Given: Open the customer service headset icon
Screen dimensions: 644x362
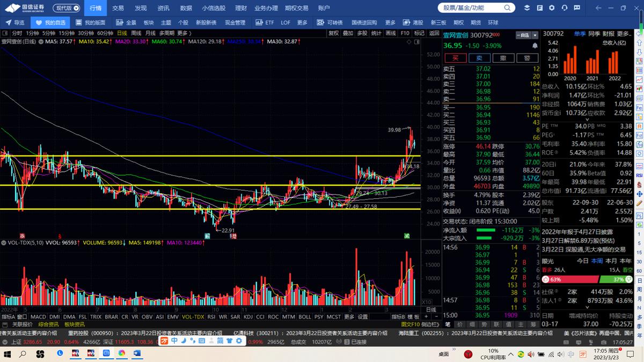Looking at the screenshot, I should tap(563, 8).
